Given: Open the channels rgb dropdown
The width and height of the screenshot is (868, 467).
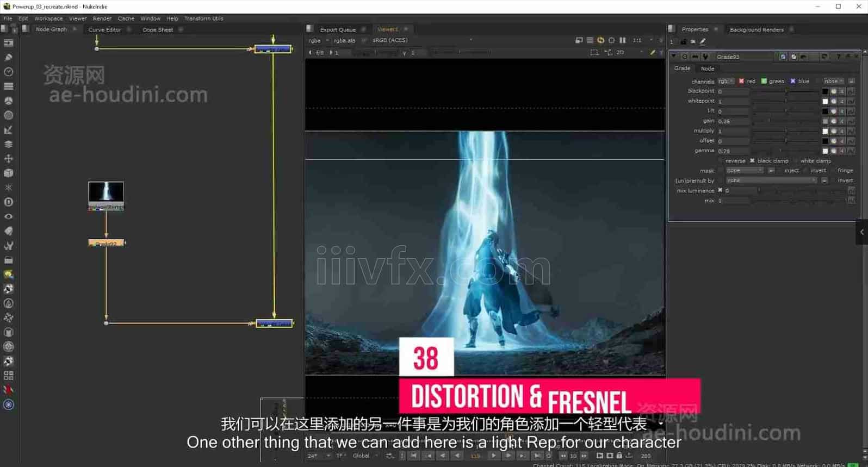Looking at the screenshot, I should pyautogui.click(x=726, y=81).
